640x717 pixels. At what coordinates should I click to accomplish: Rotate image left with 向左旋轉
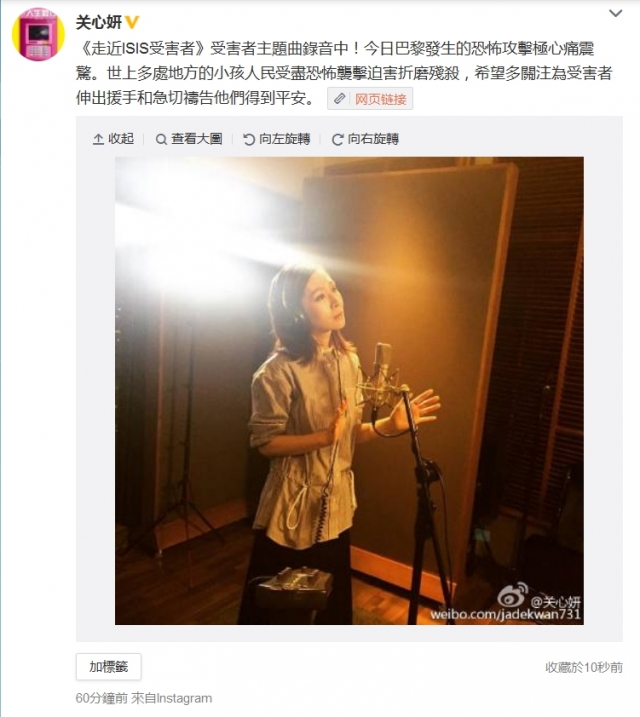point(277,139)
